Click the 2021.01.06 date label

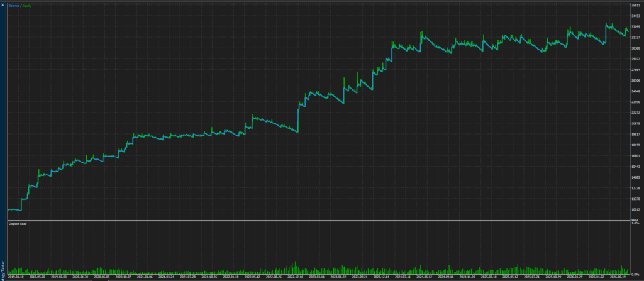(145, 277)
